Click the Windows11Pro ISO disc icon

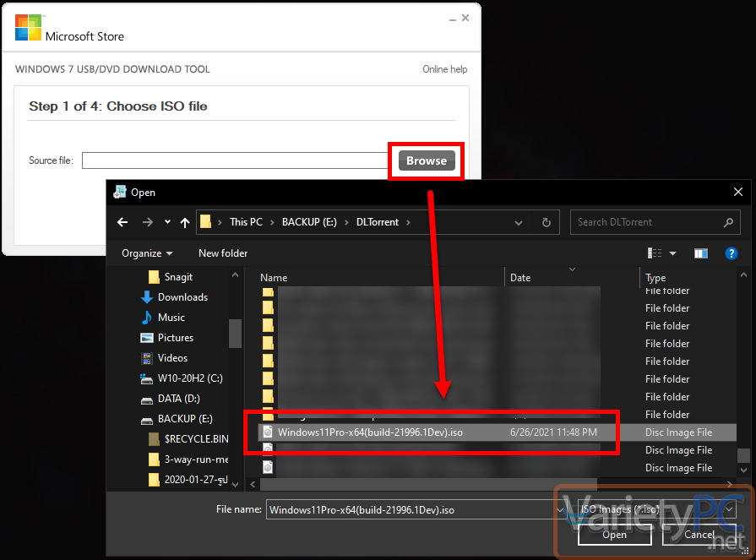pos(268,432)
